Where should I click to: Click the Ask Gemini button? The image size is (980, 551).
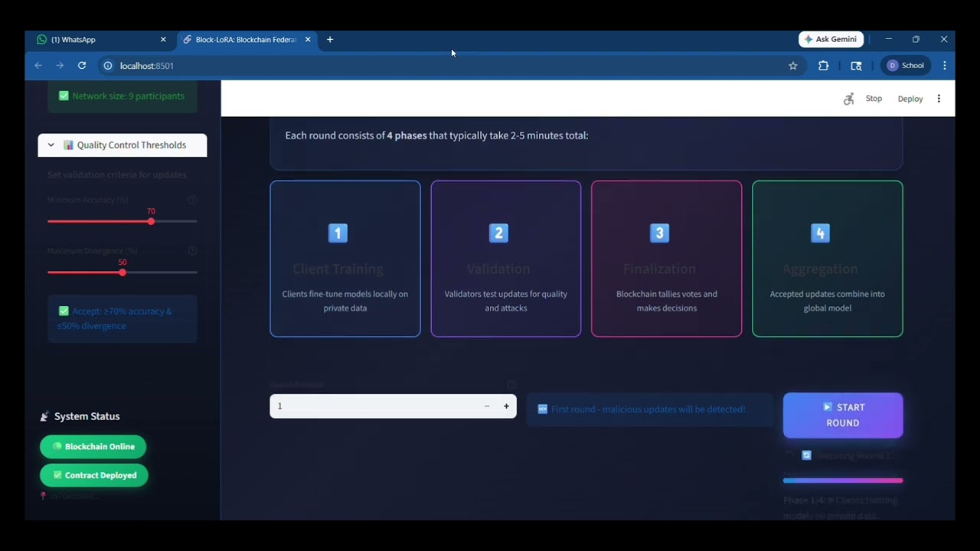(x=831, y=39)
